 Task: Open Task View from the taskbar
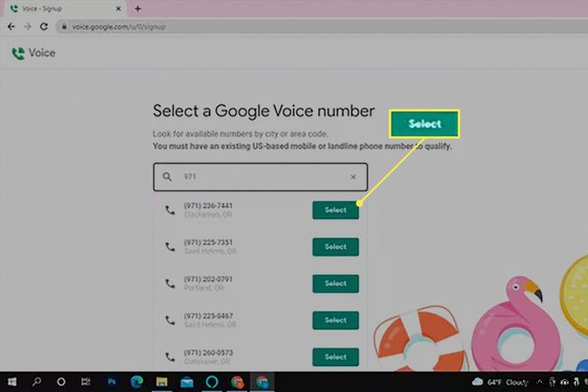click(86, 382)
